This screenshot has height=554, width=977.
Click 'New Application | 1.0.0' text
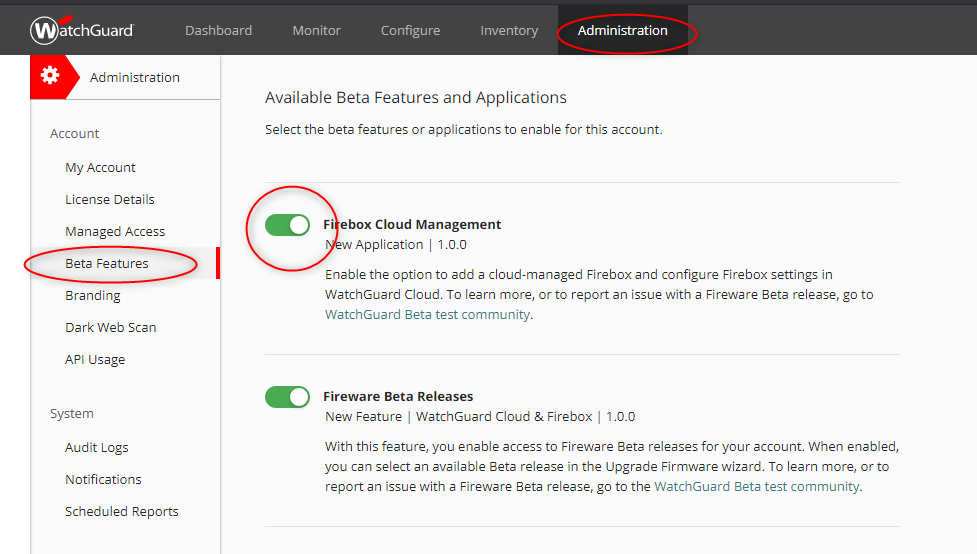tap(396, 245)
